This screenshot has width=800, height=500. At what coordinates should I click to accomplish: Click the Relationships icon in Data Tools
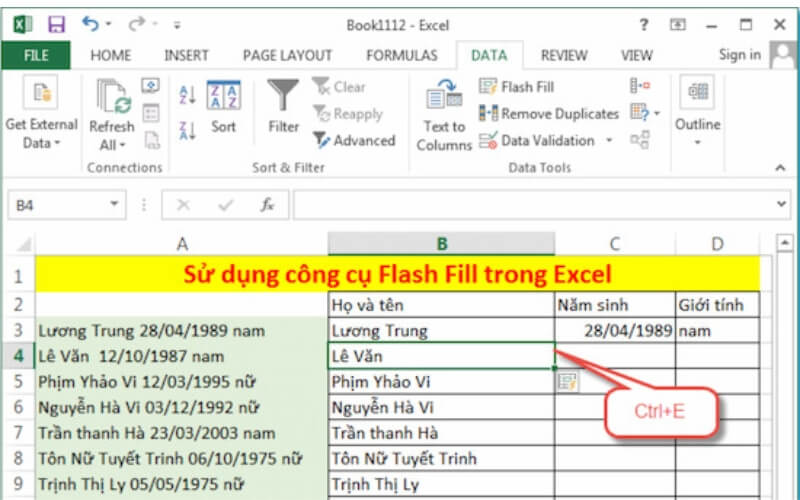[x=640, y=140]
